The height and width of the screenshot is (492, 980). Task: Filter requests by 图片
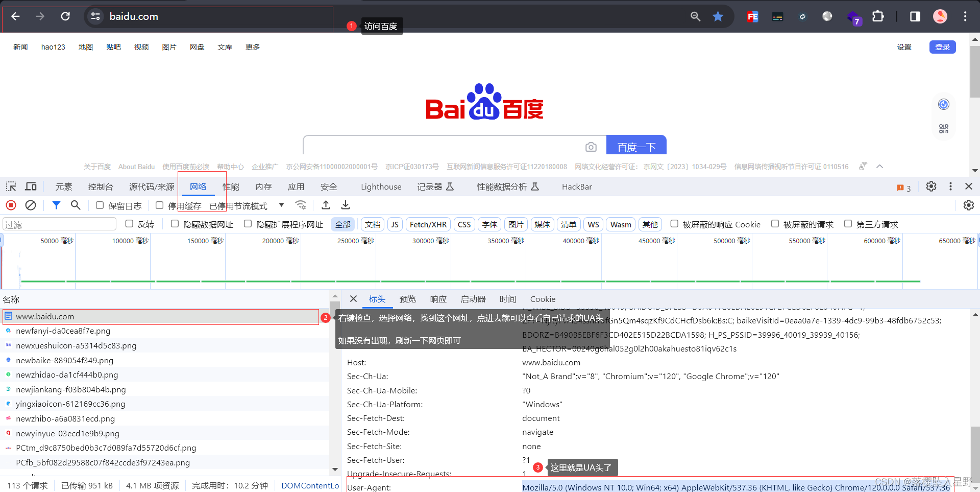[x=516, y=224]
